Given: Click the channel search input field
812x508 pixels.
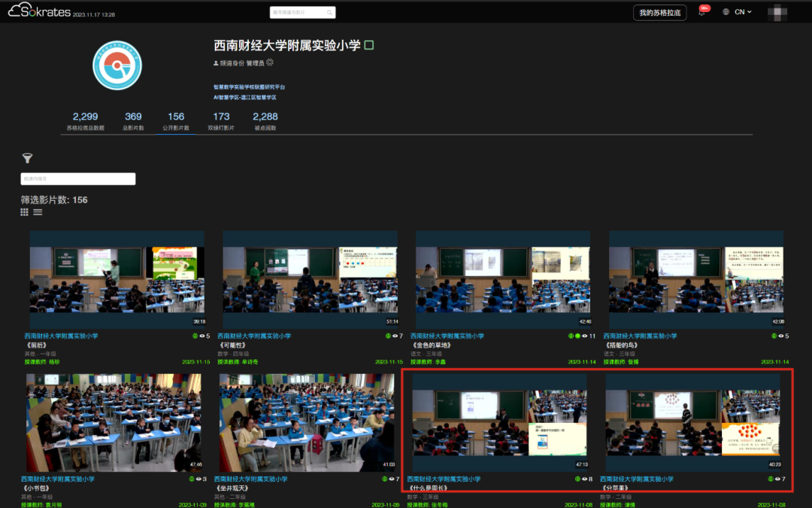Looking at the screenshot, I should point(78,179).
